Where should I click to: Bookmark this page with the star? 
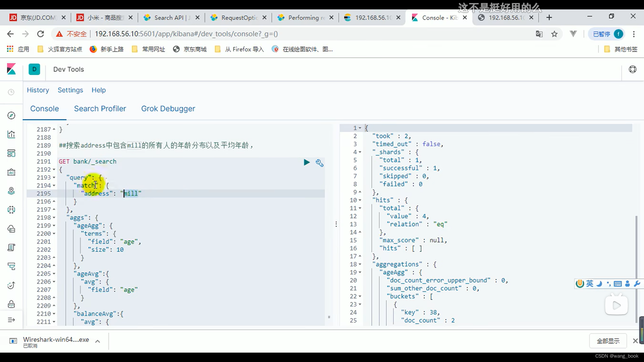point(554,34)
